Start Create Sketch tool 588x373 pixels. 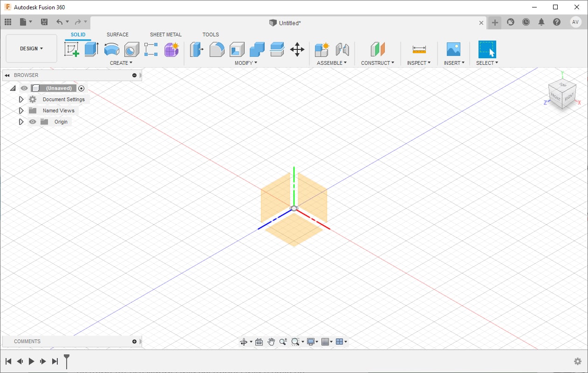pos(72,49)
